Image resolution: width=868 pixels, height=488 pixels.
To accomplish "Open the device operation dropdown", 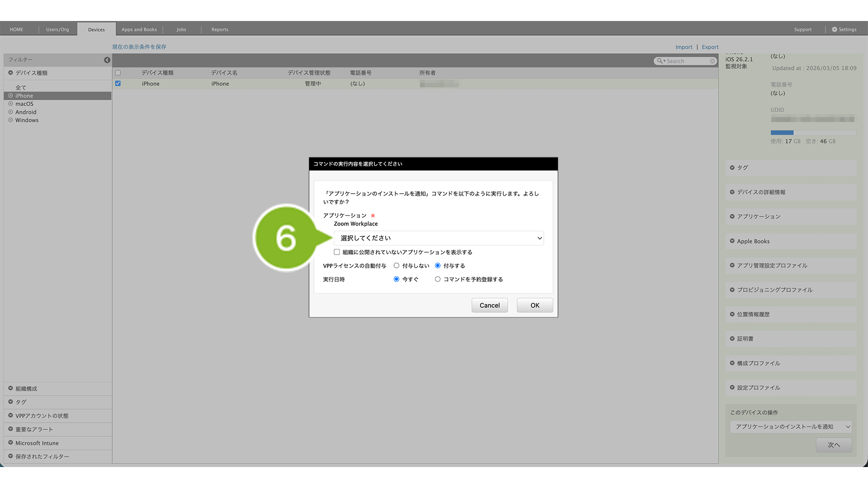I will (790, 427).
